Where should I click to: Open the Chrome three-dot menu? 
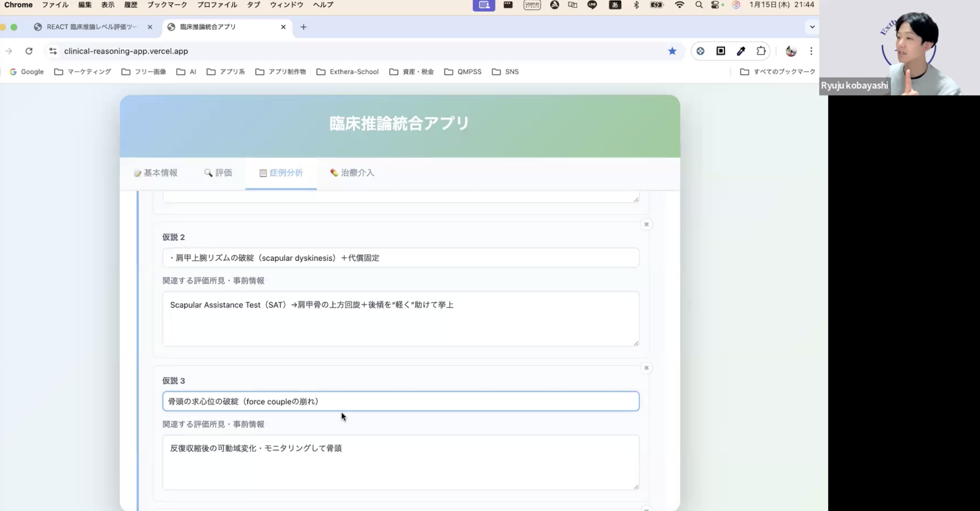811,51
